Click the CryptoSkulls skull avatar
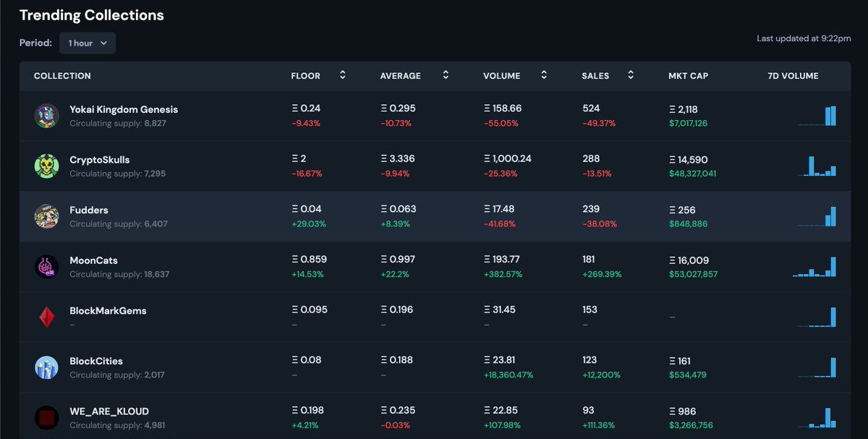The height and width of the screenshot is (439, 868). (x=46, y=166)
